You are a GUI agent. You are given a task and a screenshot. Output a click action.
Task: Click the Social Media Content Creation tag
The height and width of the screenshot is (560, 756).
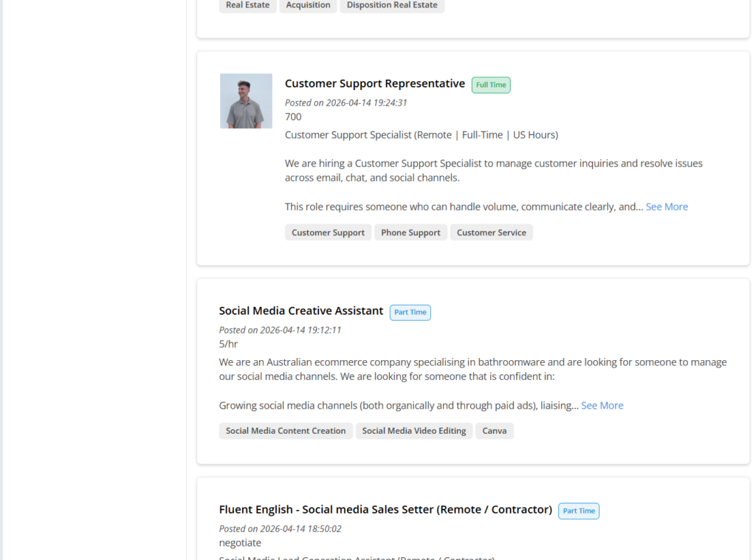(286, 430)
